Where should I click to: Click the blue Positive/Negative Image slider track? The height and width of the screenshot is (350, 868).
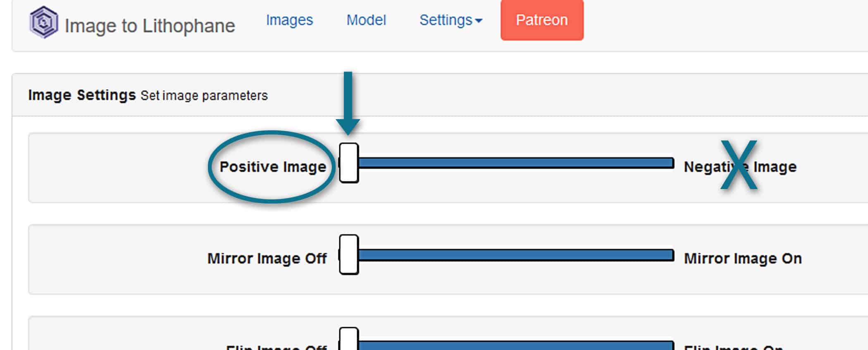point(516,163)
